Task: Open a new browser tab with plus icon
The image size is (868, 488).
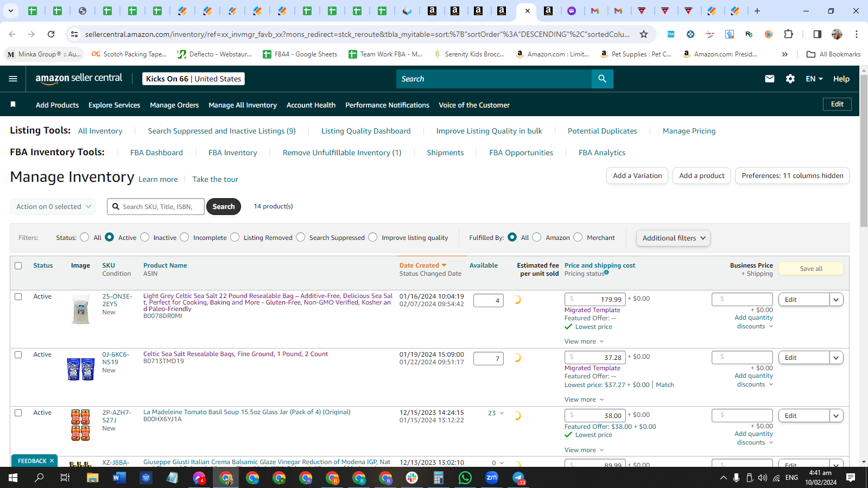Action: click(757, 11)
